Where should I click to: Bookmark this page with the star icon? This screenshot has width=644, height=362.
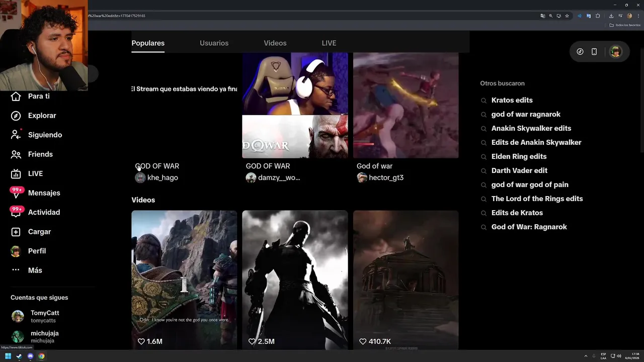[x=567, y=16]
